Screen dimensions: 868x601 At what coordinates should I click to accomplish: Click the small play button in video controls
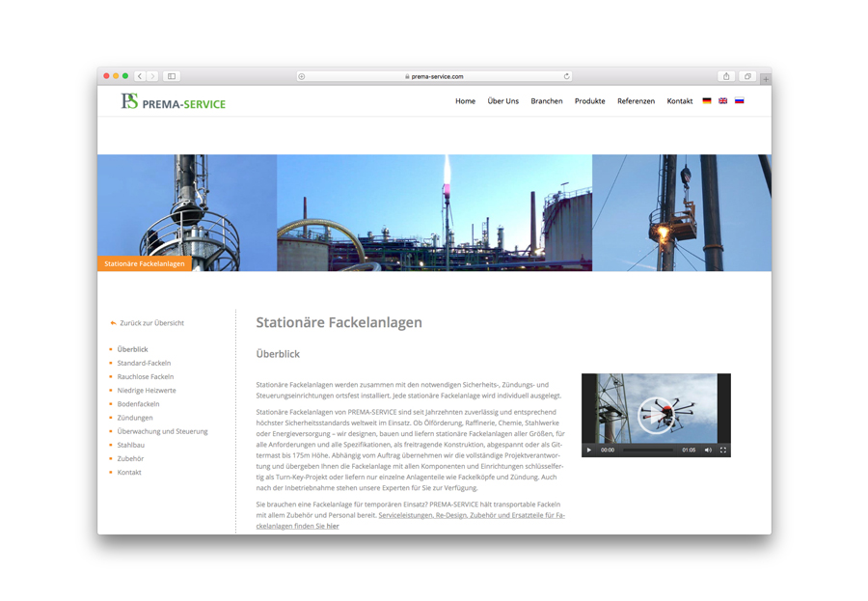coord(589,450)
